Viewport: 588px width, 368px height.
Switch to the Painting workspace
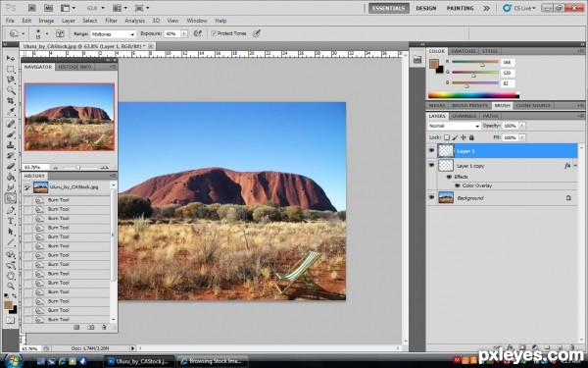[x=460, y=8]
